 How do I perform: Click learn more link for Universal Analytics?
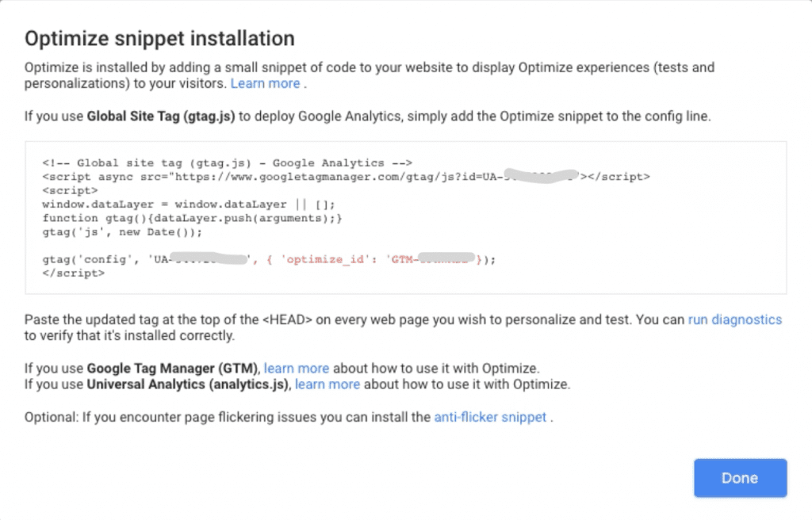coord(327,384)
